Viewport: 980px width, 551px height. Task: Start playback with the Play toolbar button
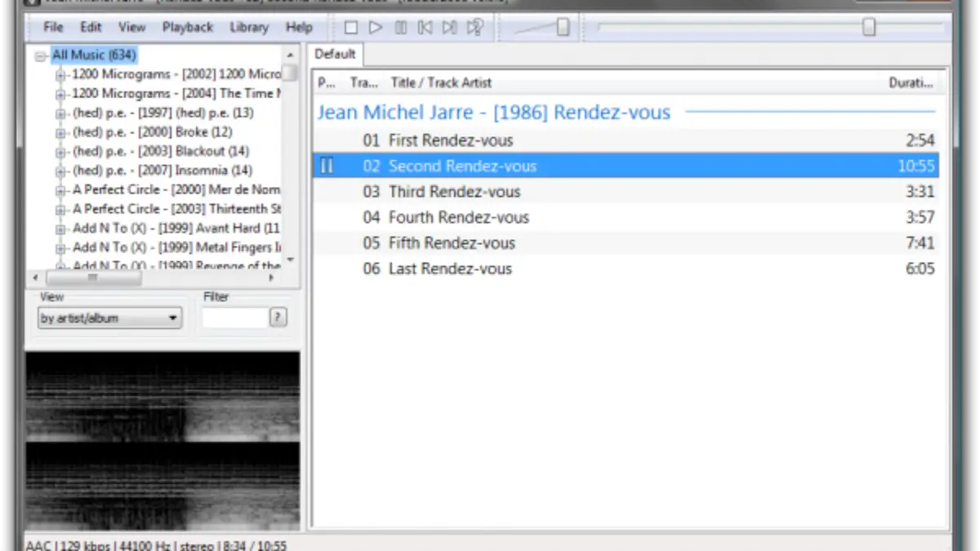376,28
